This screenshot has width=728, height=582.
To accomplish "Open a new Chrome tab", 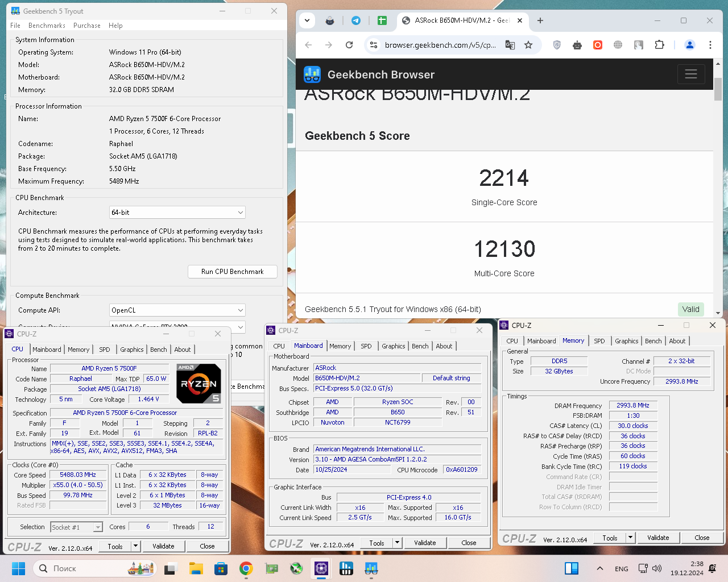I will coord(540,20).
